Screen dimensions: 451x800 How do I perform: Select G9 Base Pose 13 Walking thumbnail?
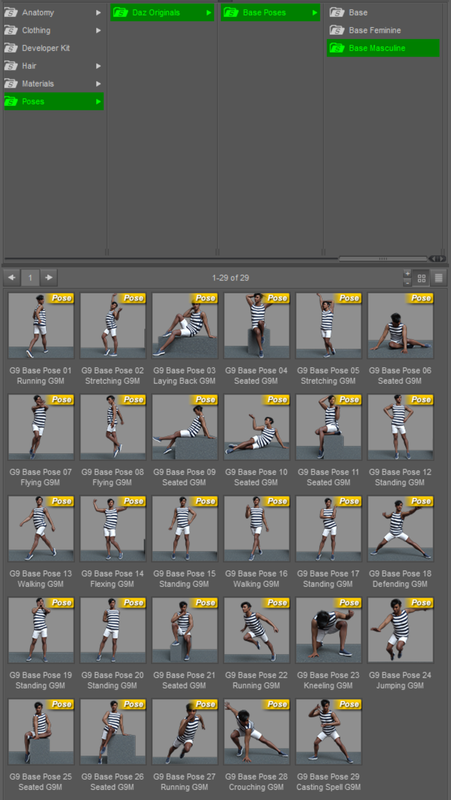pos(41,529)
